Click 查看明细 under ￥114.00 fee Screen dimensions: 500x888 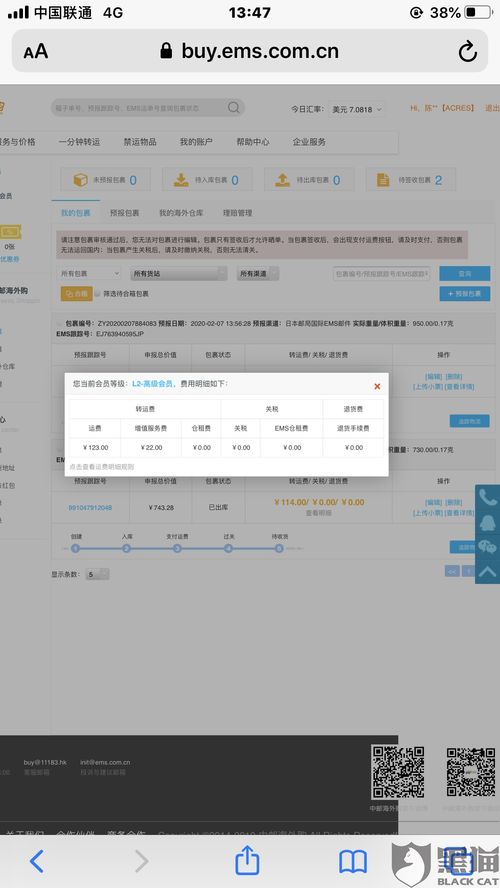(319, 513)
